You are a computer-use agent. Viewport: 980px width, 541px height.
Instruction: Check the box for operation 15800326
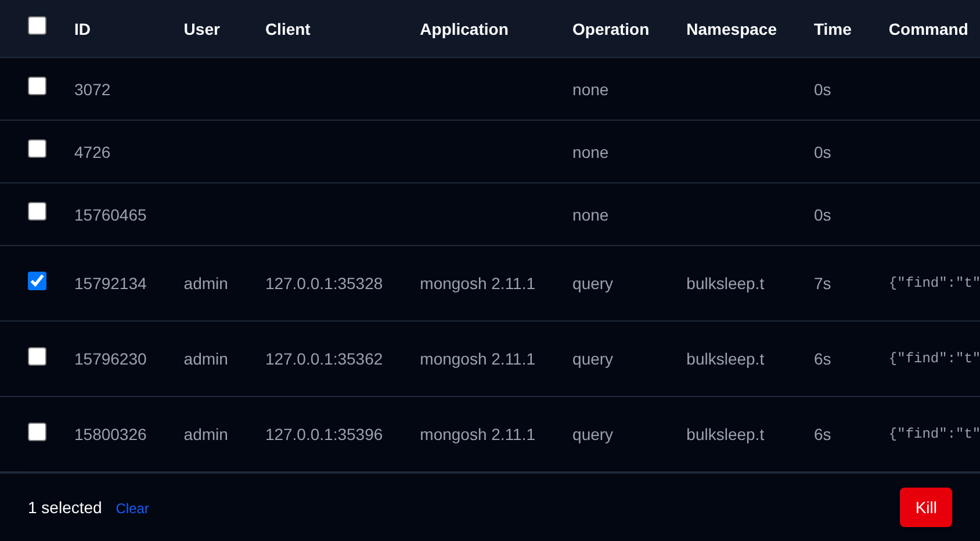(x=37, y=432)
